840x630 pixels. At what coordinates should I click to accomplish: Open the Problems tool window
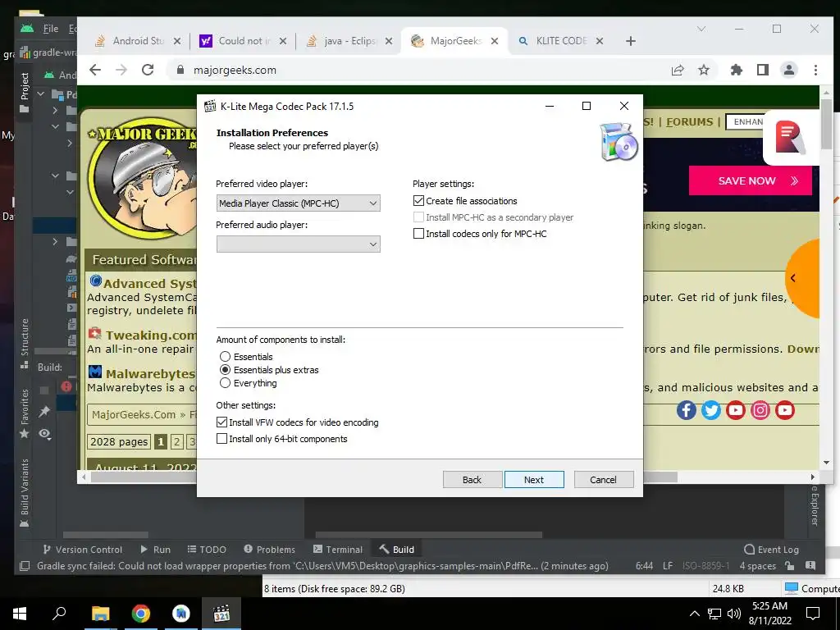pos(269,550)
